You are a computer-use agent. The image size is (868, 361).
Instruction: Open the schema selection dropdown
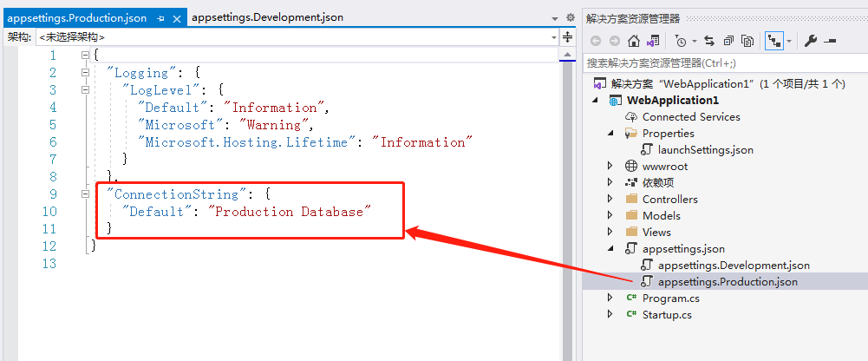[555, 37]
